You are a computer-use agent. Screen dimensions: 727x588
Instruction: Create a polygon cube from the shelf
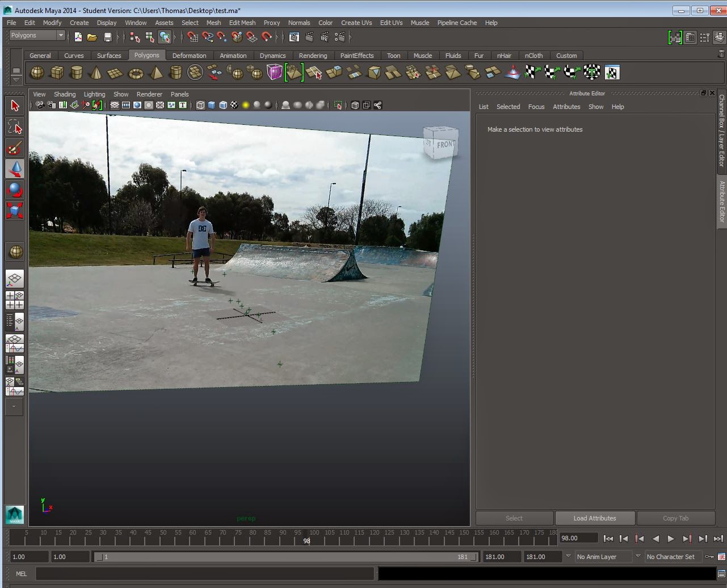(x=57, y=72)
